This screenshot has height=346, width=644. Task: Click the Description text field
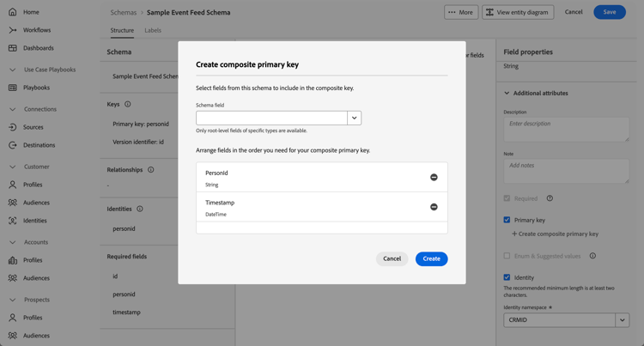[x=566, y=129]
